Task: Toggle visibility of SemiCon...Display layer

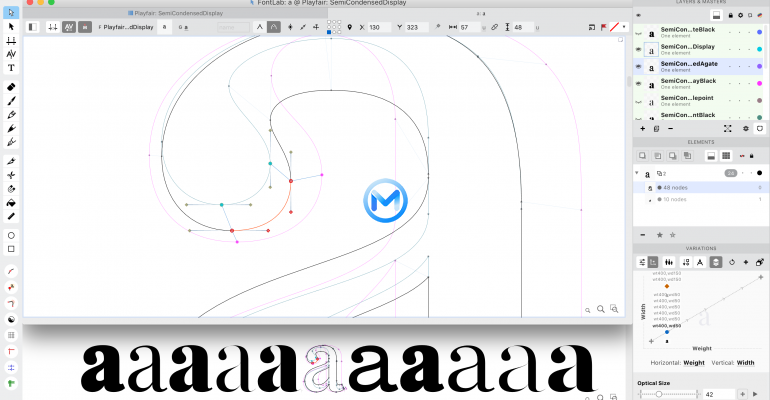Action: click(x=638, y=50)
